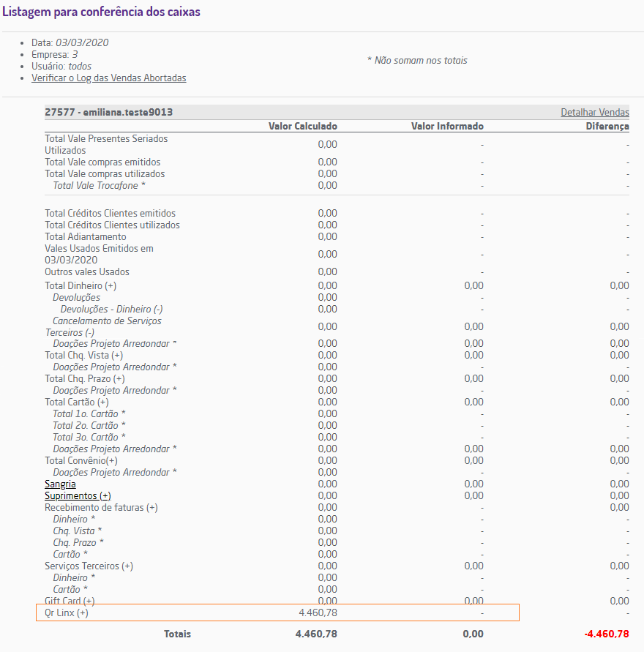Click the page title Listagem para conferência dos caixas
The image size is (644, 652).
[101, 12]
